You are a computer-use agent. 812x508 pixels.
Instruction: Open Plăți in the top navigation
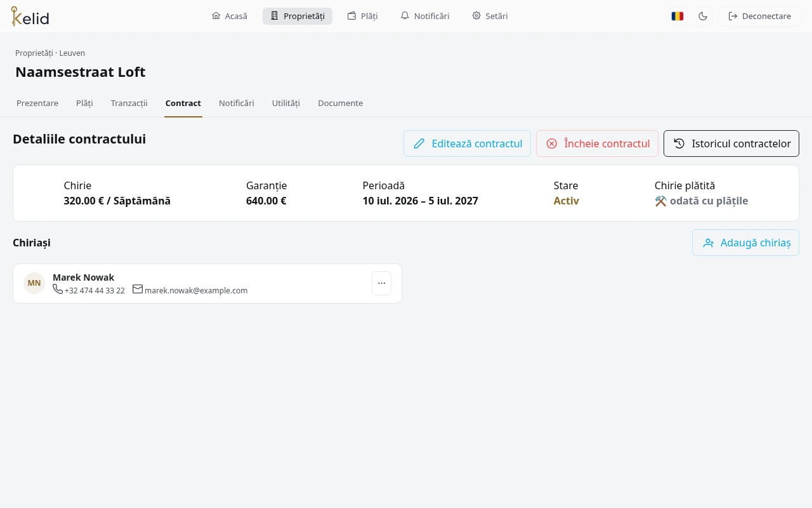pyautogui.click(x=363, y=17)
